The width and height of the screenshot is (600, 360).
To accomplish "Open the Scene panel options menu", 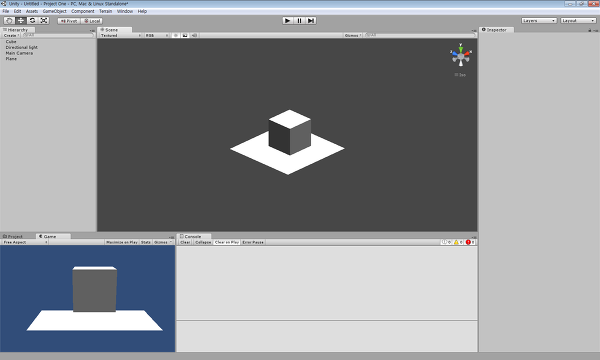I will point(474,31).
